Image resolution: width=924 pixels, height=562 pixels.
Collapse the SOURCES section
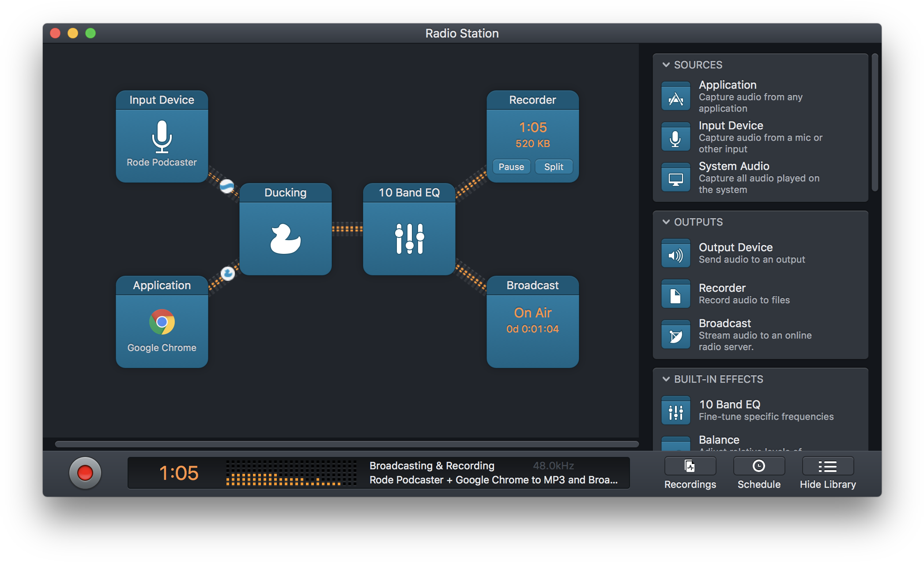point(666,64)
